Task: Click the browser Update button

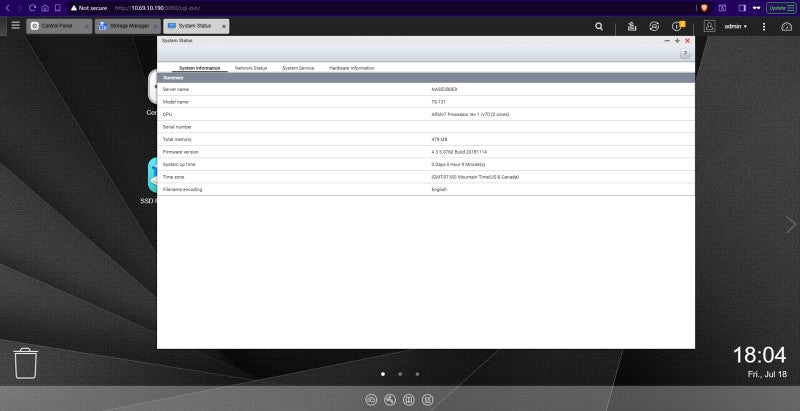Action: (781, 8)
